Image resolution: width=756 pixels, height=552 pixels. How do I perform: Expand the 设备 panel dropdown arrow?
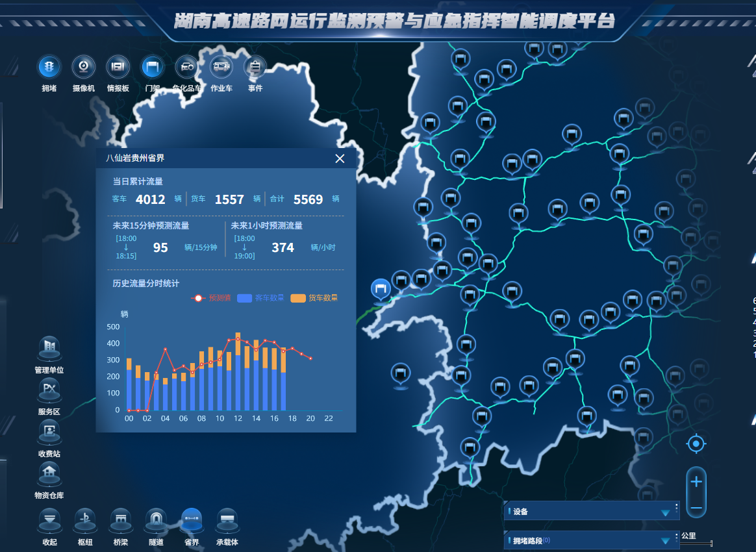665,512
